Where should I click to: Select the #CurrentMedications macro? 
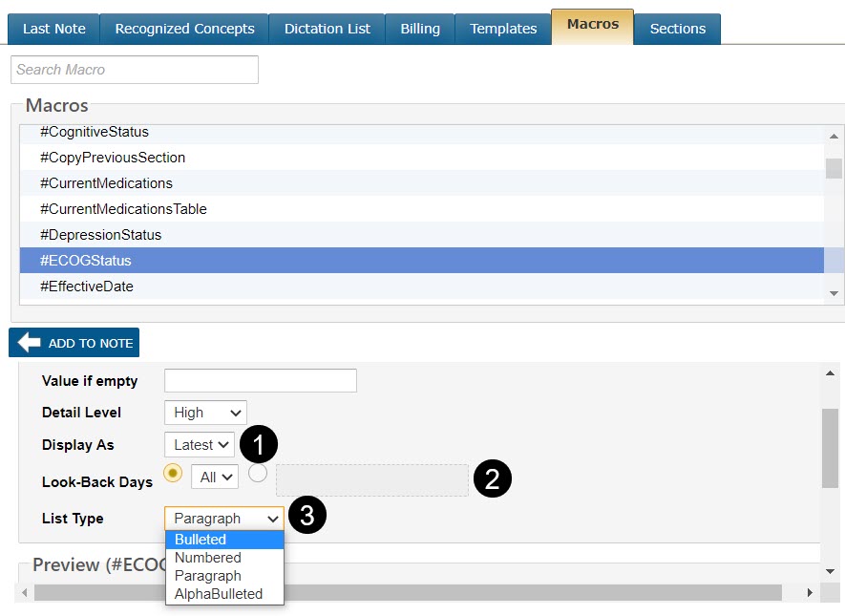click(x=106, y=182)
